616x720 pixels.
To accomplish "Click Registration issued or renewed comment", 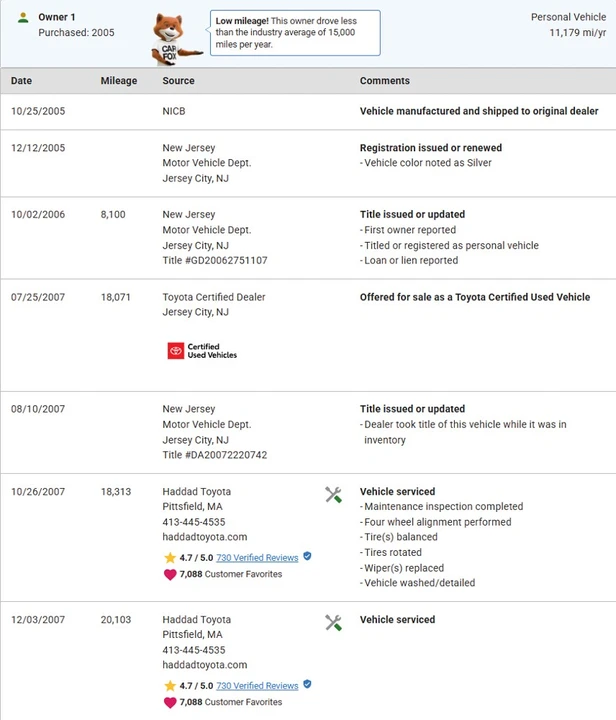I will coord(431,148).
